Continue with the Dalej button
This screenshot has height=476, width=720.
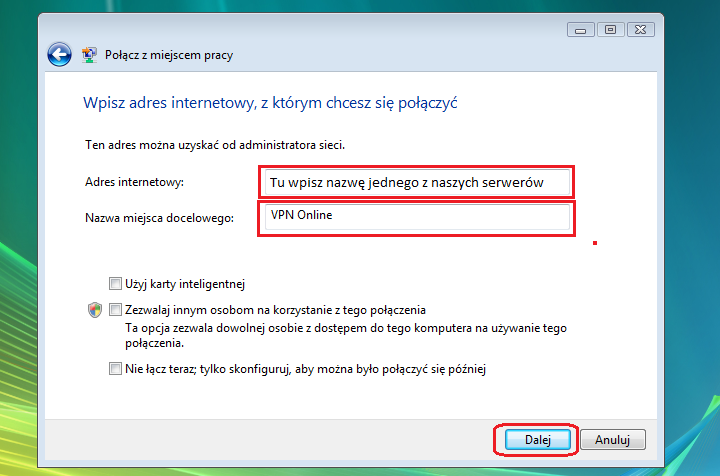point(537,440)
